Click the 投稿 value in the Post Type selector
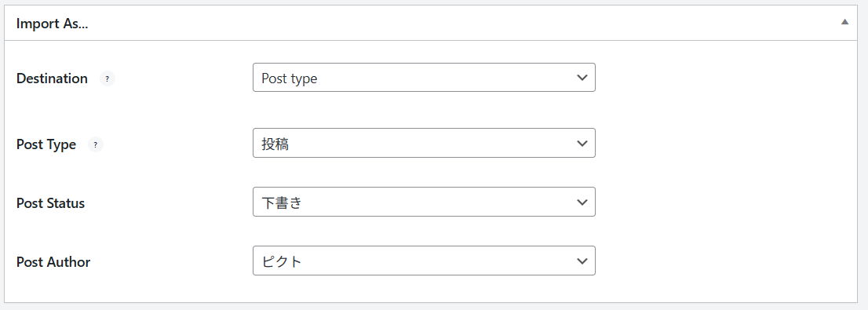This screenshot has height=310, width=868. 275,144
